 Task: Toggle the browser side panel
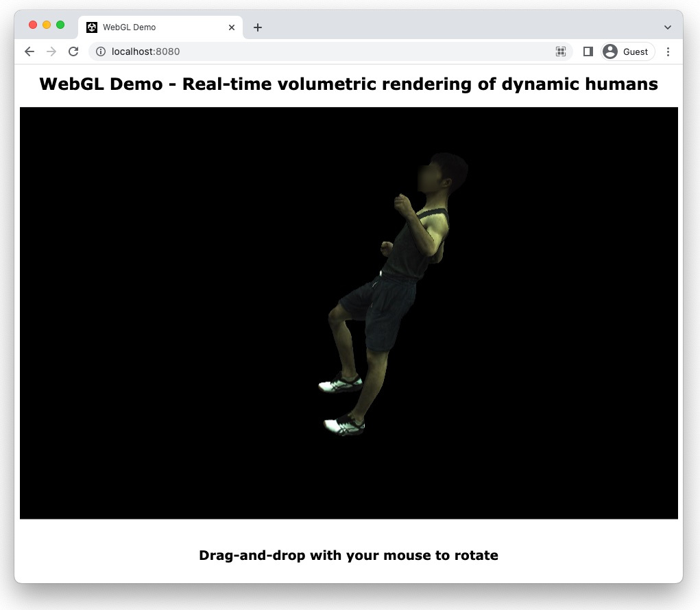[588, 52]
